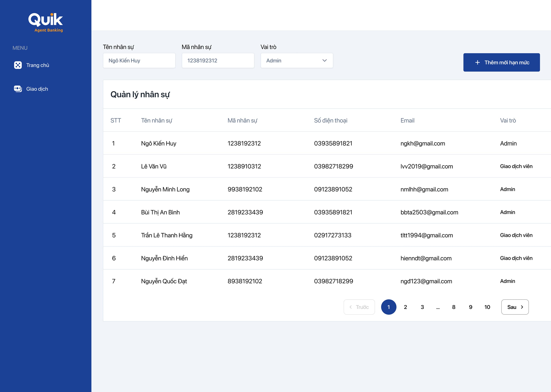Click the Giao dịch money icon
Image resolution: width=551 pixels, height=392 pixels.
18,89
